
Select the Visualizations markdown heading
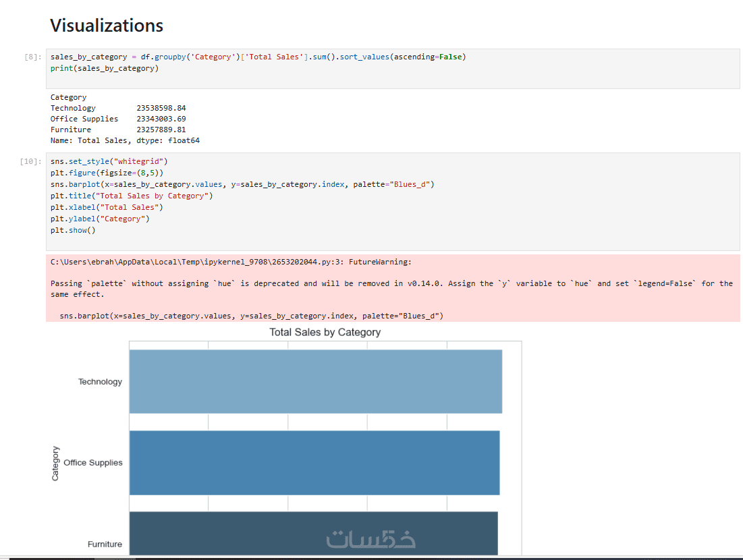click(x=107, y=26)
